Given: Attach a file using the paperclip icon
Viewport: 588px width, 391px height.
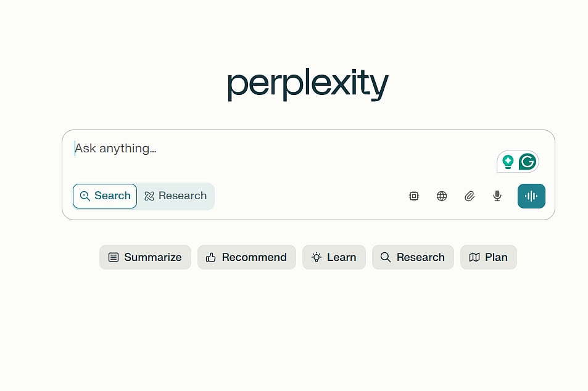Looking at the screenshot, I should 470,196.
